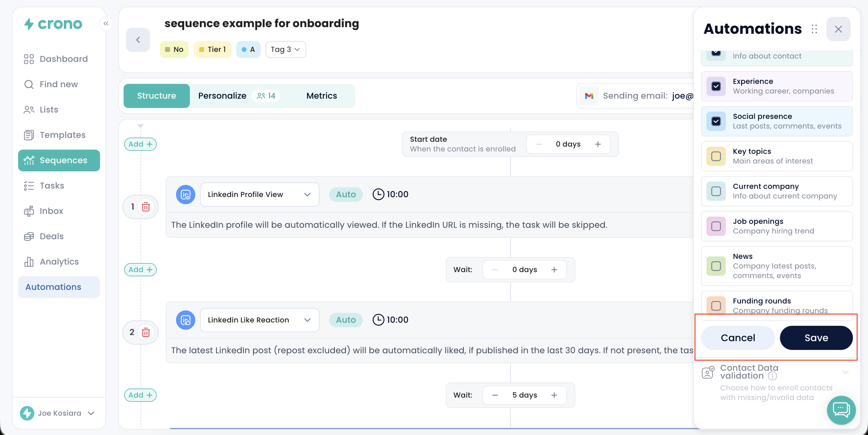
Task: Go back using the left arrow button
Action: pos(138,40)
